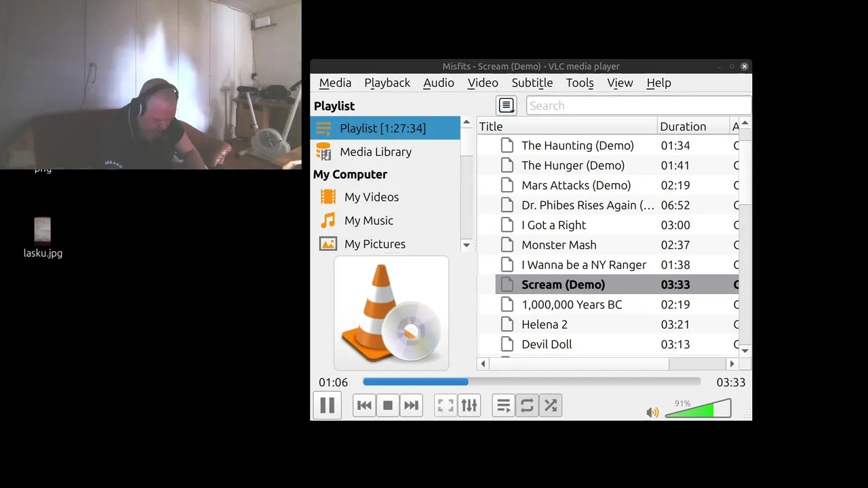The height and width of the screenshot is (488, 868).
Task: Open the Subtitle menu
Action: pyautogui.click(x=532, y=83)
